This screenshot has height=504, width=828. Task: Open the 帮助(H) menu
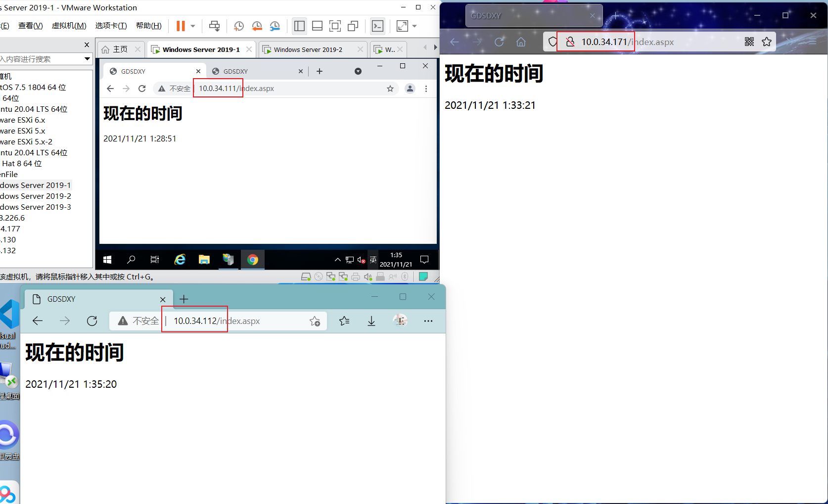tap(148, 26)
